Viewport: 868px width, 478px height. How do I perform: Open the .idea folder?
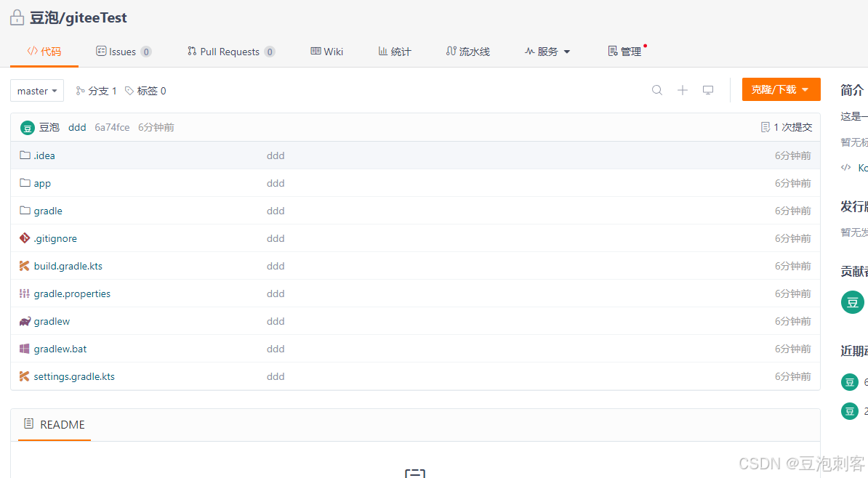coord(44,155)
